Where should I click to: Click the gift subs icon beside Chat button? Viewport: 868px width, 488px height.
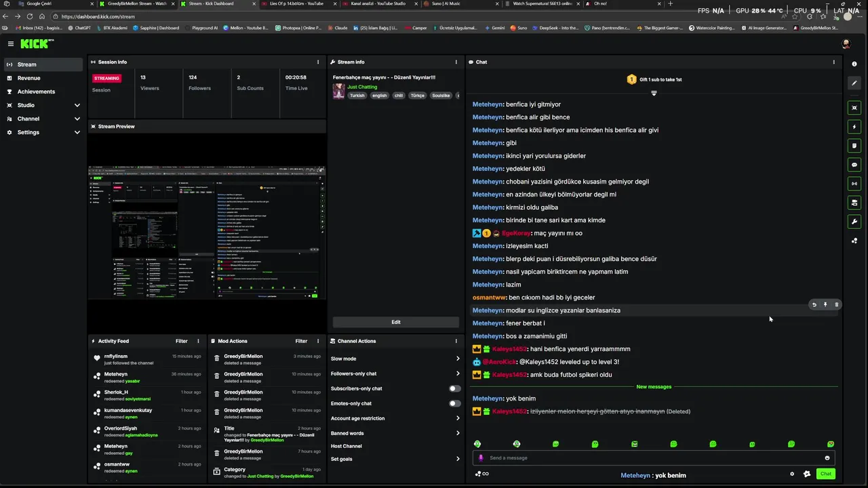coord(807,474)
